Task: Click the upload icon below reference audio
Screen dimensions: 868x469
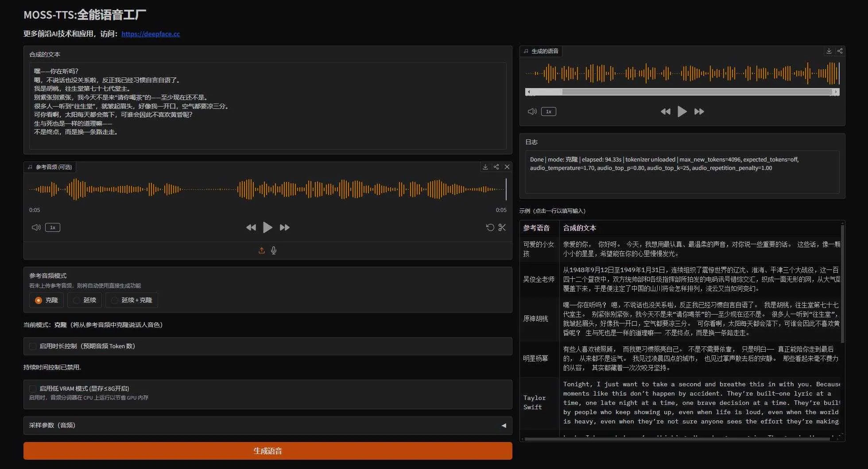Action: tap(262, 250)
